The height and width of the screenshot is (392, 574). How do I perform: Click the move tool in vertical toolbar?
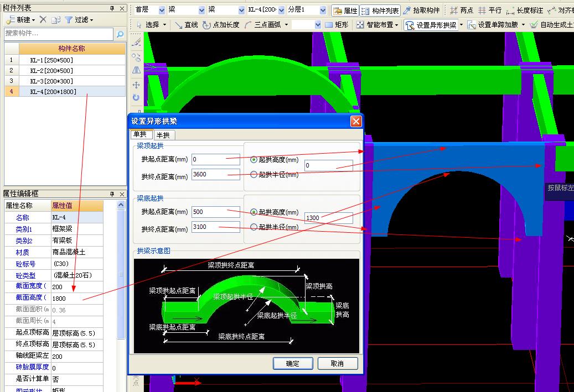pyautogui.click(x=136, y=85)
